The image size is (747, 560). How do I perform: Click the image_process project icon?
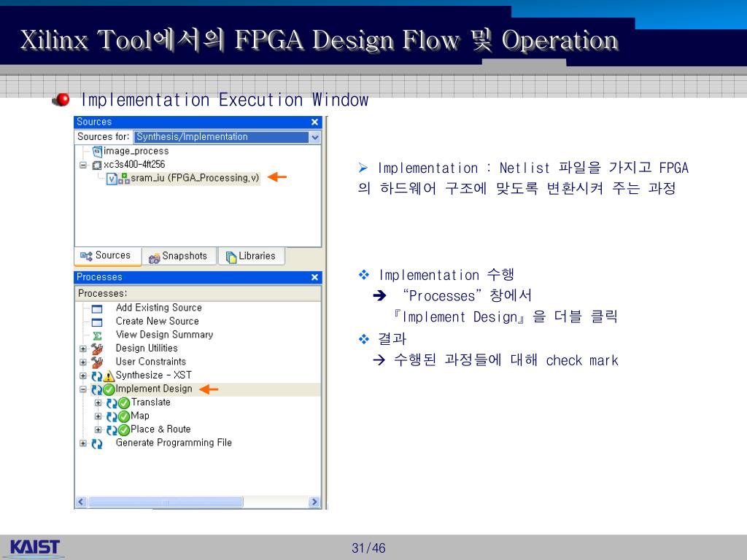(x=97, y=152)
